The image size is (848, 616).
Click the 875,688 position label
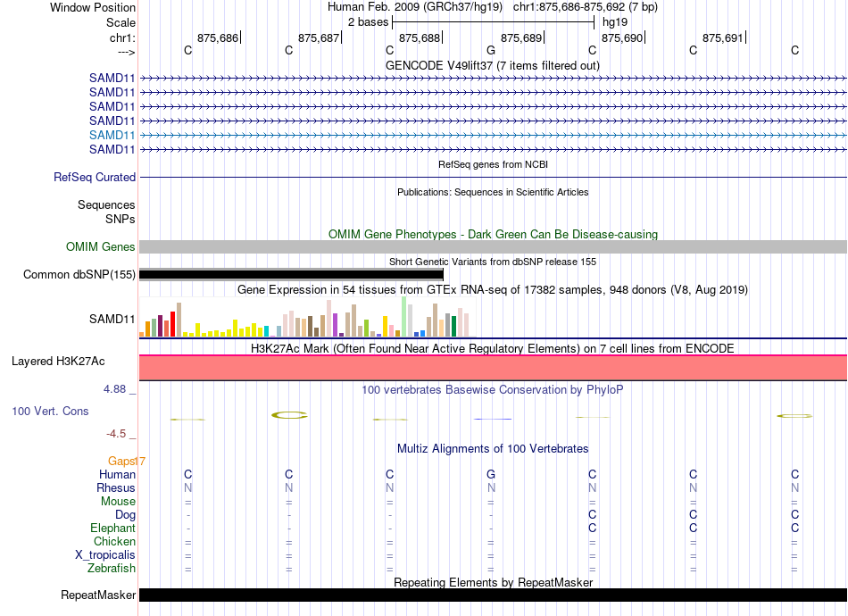[x=420, y=37]
